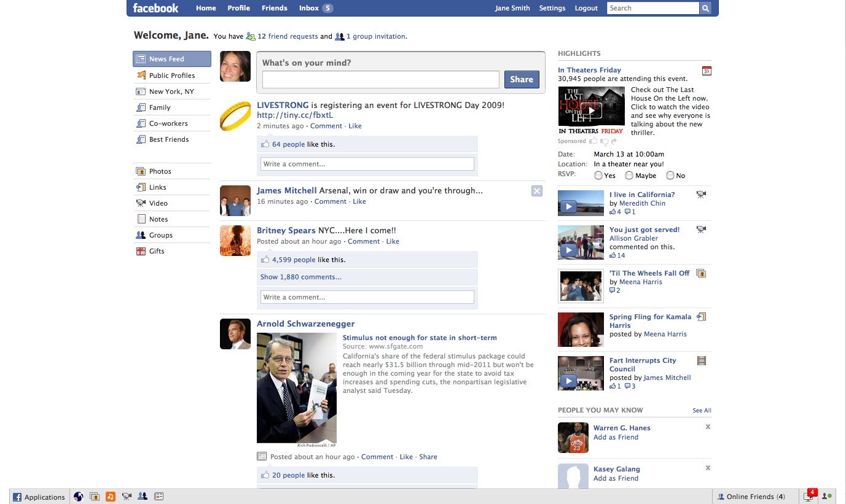Open the Inbox with 5 messages
Screen dimensions: 846x504
(x=316, y=8)
